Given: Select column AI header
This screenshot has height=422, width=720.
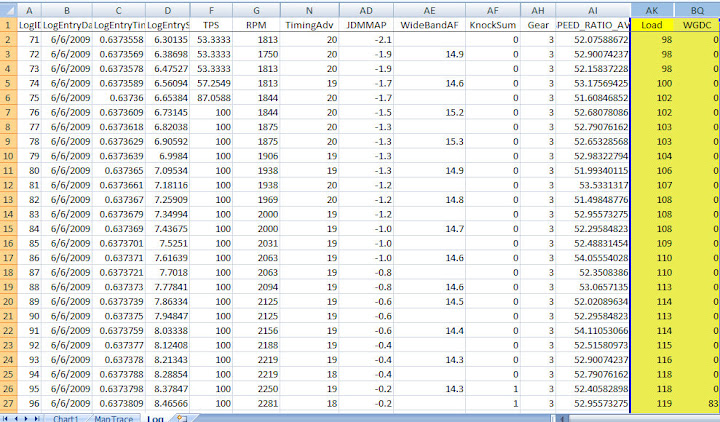Looking at the screenshot, I should pos(593,10).
